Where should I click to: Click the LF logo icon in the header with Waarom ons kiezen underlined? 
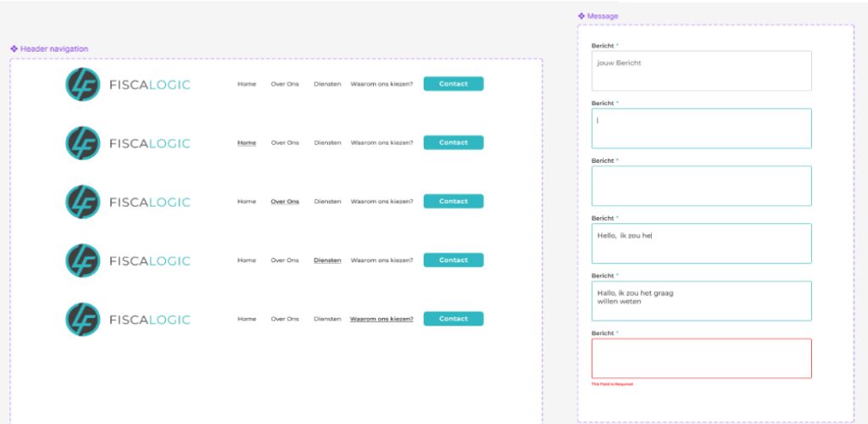(83, 319)
